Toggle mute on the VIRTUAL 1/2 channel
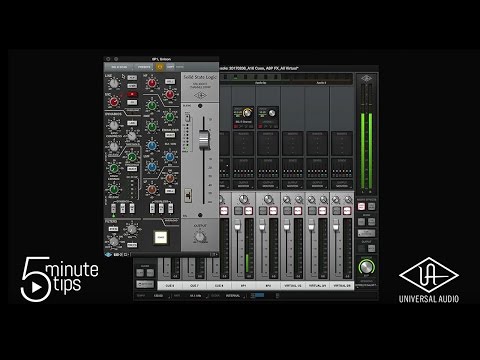480x360 pixels. [x=298, y=211]
